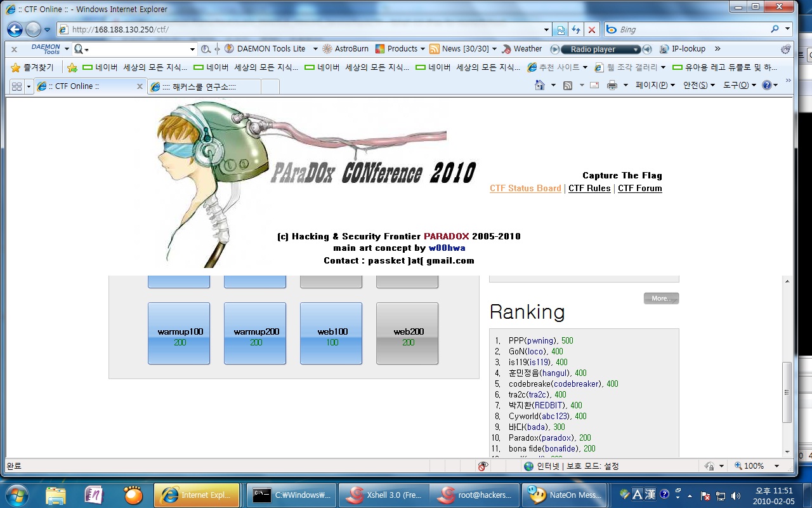Open the web200 challenge tile
Screen dimensions: 812x508
tap(407, 333)
